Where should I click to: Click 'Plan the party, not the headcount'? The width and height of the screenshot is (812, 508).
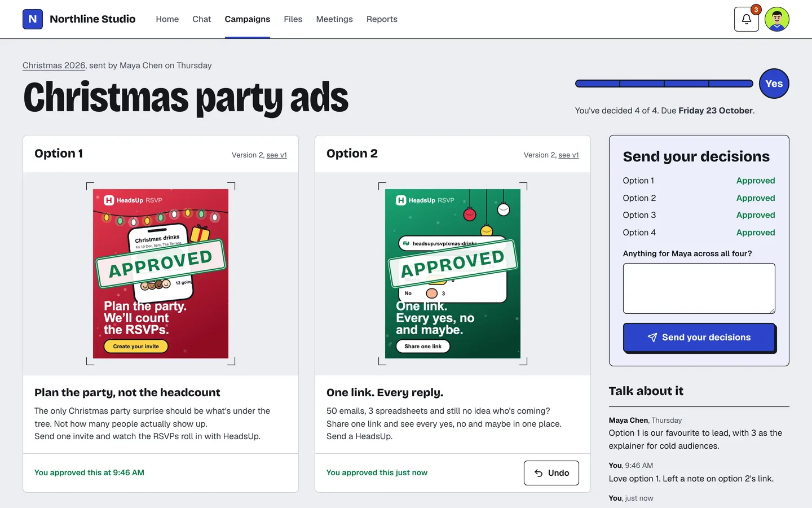click(x=127, y=392)
